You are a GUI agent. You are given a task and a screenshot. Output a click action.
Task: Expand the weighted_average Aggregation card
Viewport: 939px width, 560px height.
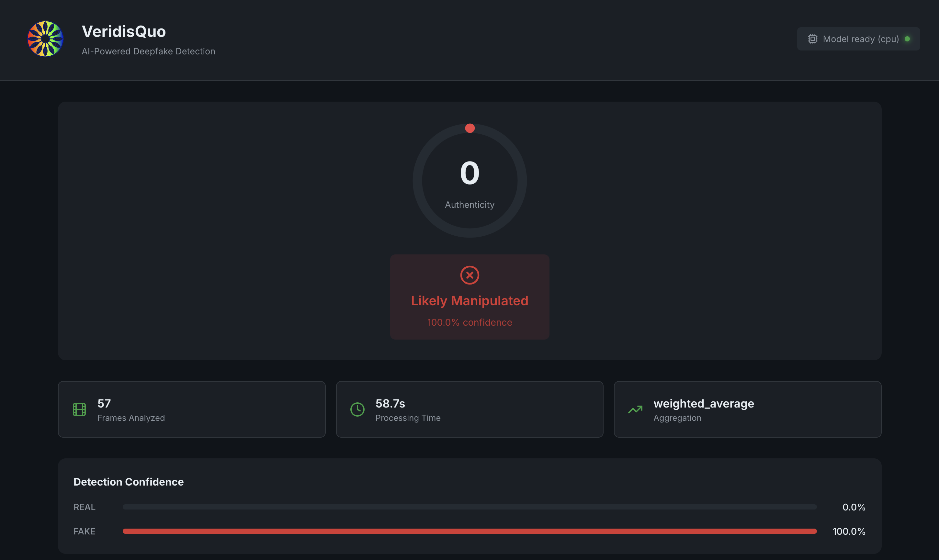[x=747, y=409]
